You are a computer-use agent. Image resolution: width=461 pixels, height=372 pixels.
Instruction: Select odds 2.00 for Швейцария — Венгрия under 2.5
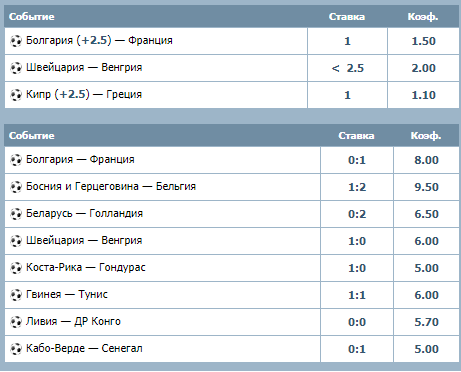click(x=423, y=68)
